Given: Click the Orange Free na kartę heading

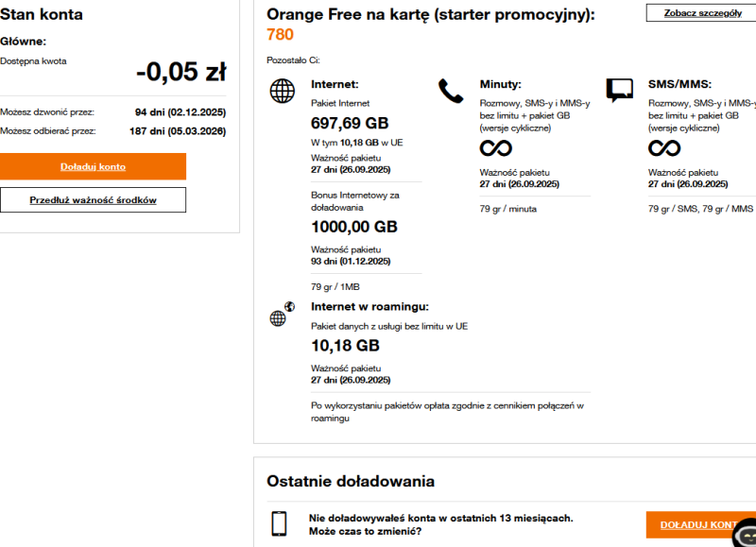Looking at the screenshot, I should tap(431, 14).
